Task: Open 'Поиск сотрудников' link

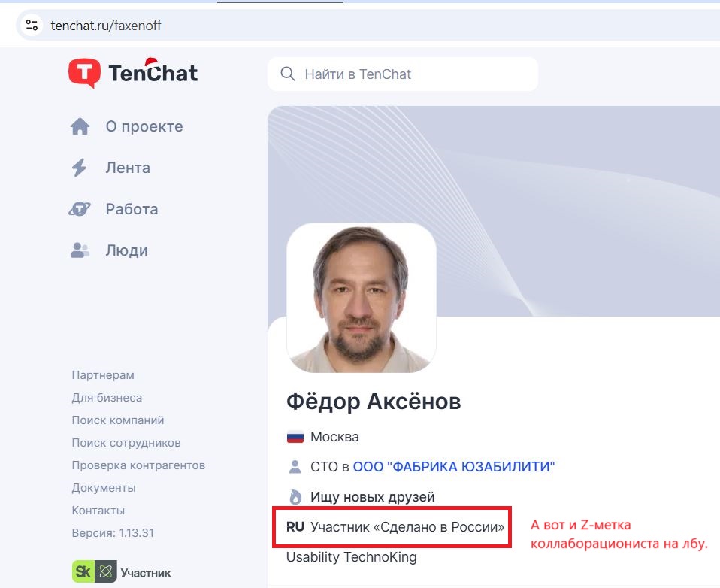Action: tap(126, 442)
